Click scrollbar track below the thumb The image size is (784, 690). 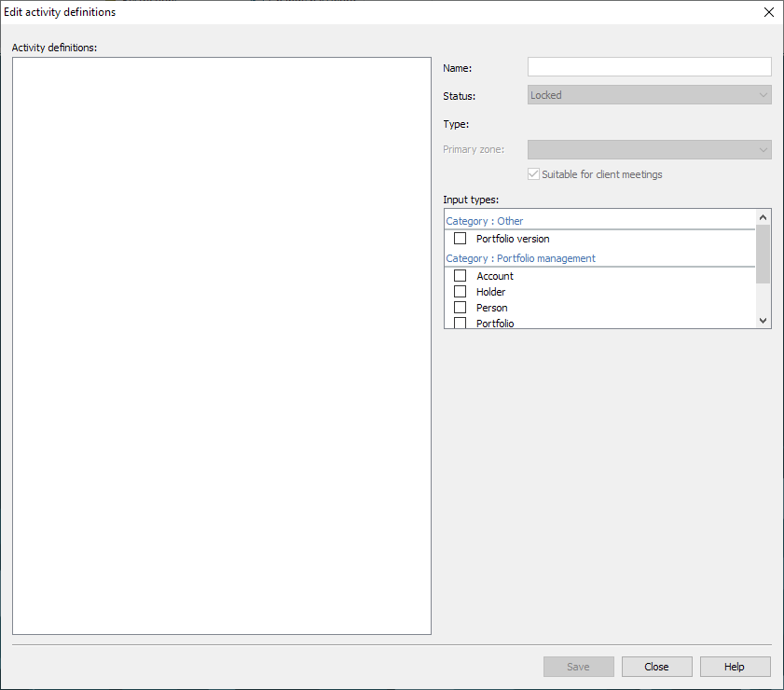point(763,298)
